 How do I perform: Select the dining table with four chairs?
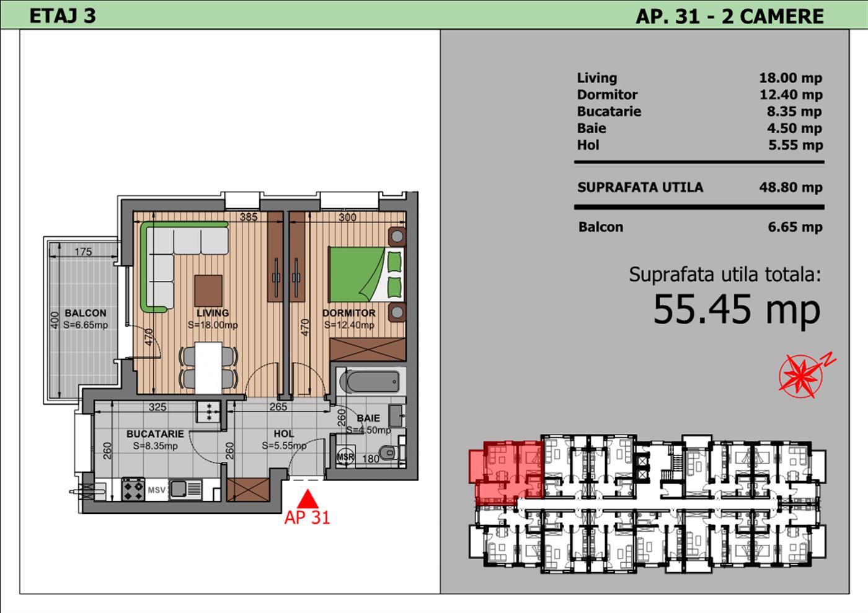point(208,367)
